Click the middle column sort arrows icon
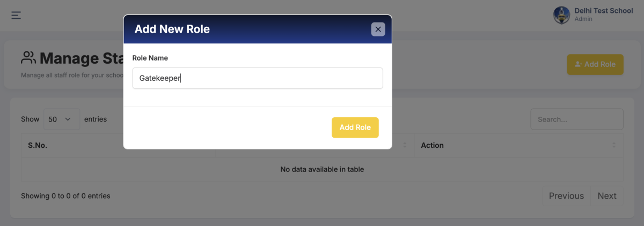 pos(405,145)
